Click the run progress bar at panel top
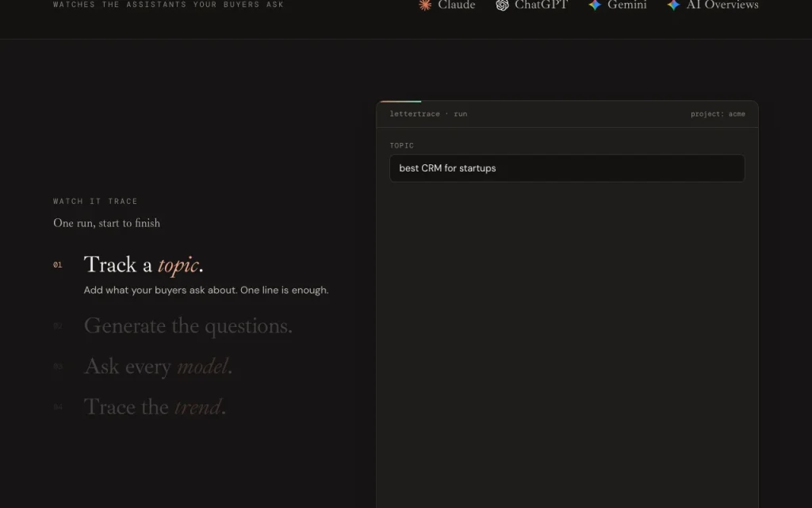This screenshot has width=812, height=508. pos(400,101)
